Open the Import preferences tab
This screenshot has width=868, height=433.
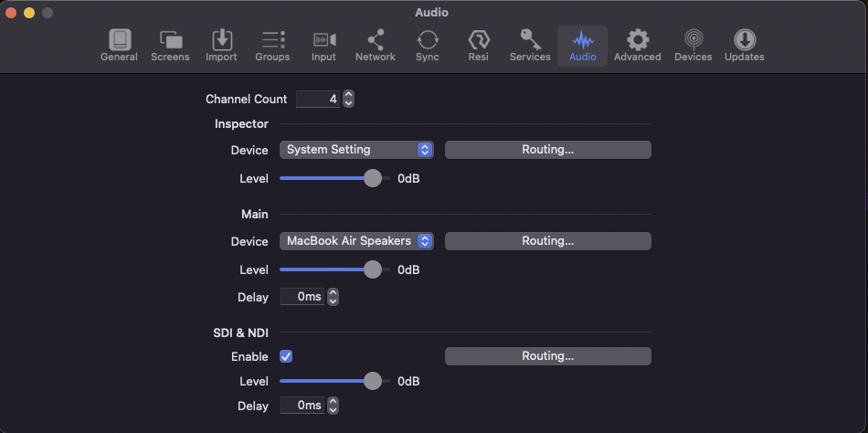(x=221, y=46)
